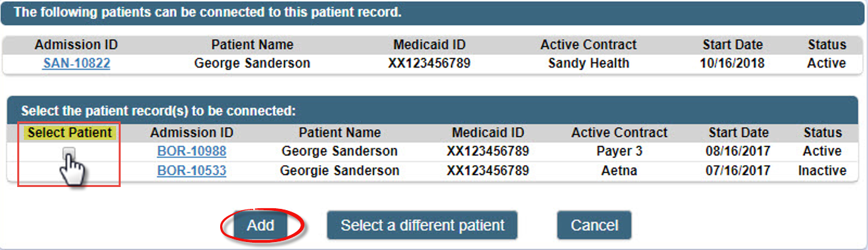The width and height of the screenshot is (868, 250).
Task: Click the Active Contract header in lower table
Action: [x=619, y=133]
